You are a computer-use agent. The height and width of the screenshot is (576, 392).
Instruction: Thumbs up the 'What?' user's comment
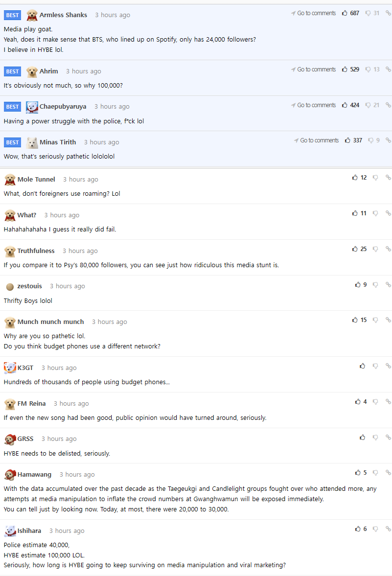coord(355,213)
